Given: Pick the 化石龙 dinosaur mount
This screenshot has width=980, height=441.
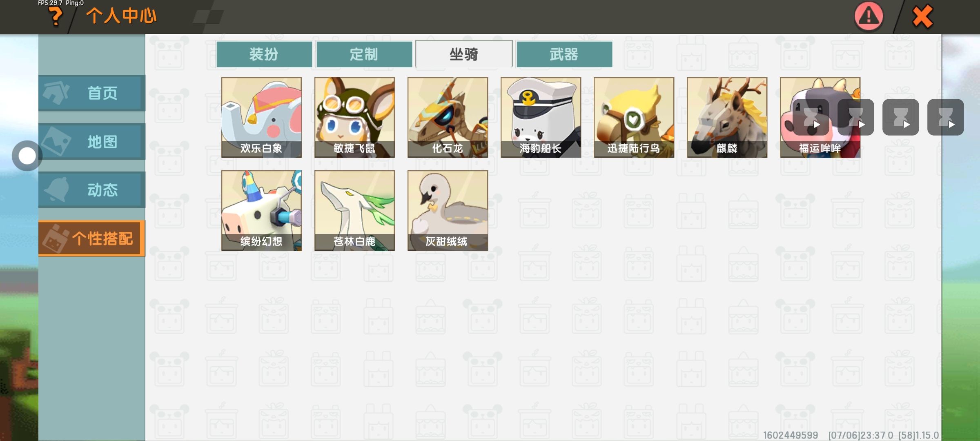Looking at the screenshot, I should click(x=448, y=118).
